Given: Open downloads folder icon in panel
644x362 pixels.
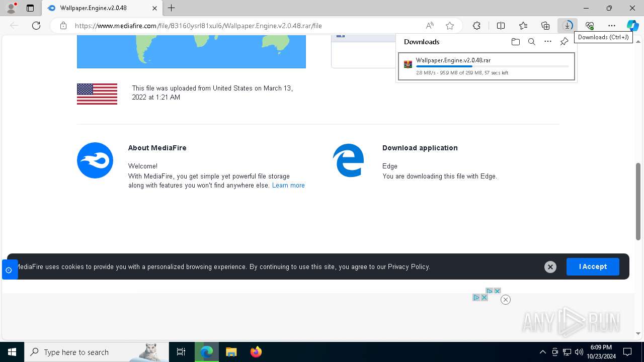Looking at the screenshot, I should pos(515,42).
